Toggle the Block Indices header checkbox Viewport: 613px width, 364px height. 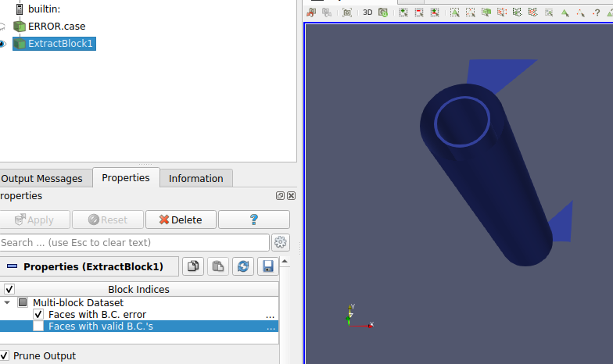pyautogui.click(x=9, y=289)
